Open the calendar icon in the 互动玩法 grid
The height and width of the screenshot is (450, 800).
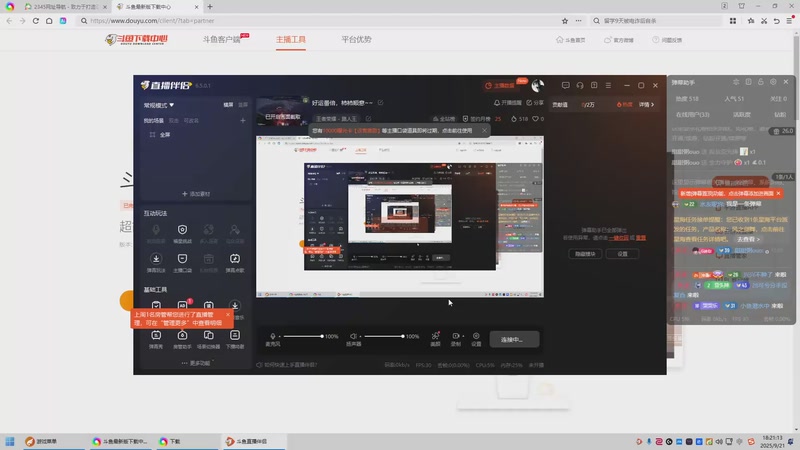209,259
